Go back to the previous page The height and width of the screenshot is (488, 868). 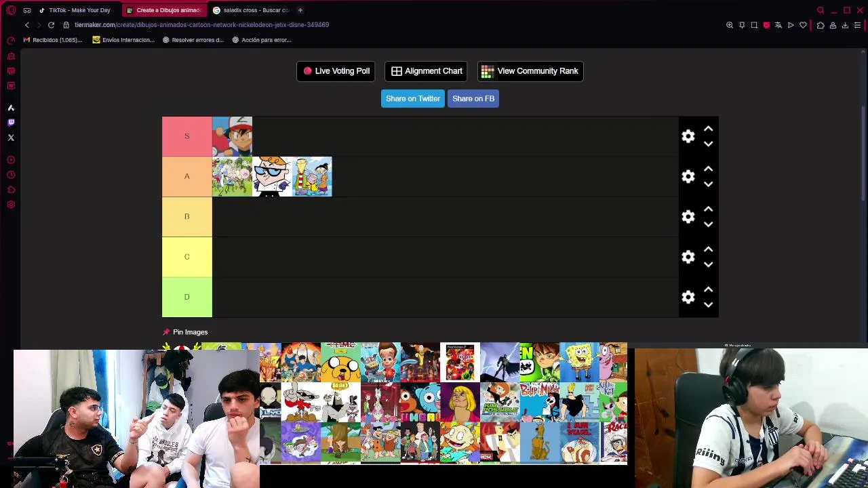point(27,25)
